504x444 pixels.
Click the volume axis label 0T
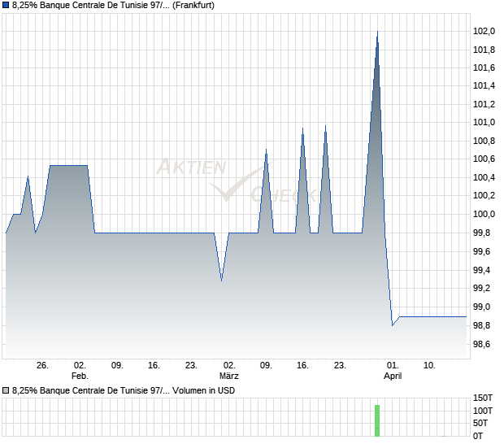[x=478, y=436]
